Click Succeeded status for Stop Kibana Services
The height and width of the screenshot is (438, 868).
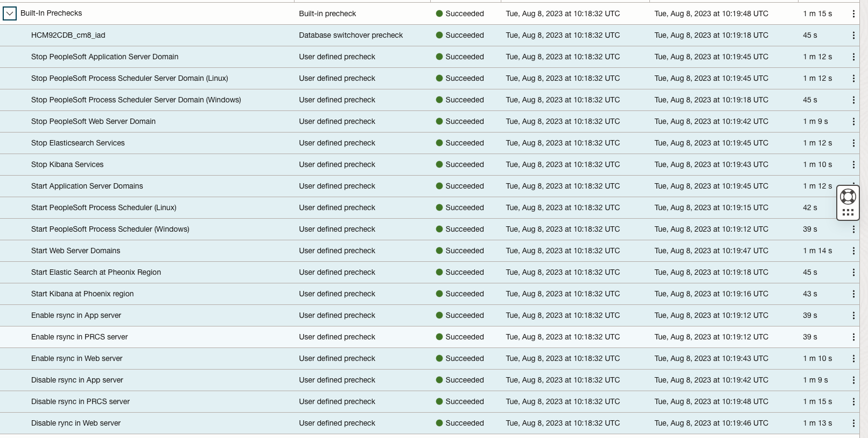460,164
